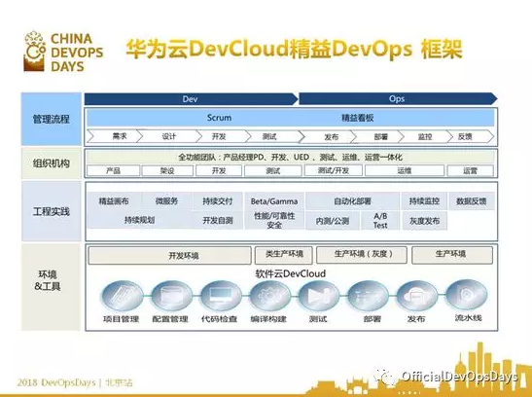Select the 代码检查 monitor icon

click(221, 296)
